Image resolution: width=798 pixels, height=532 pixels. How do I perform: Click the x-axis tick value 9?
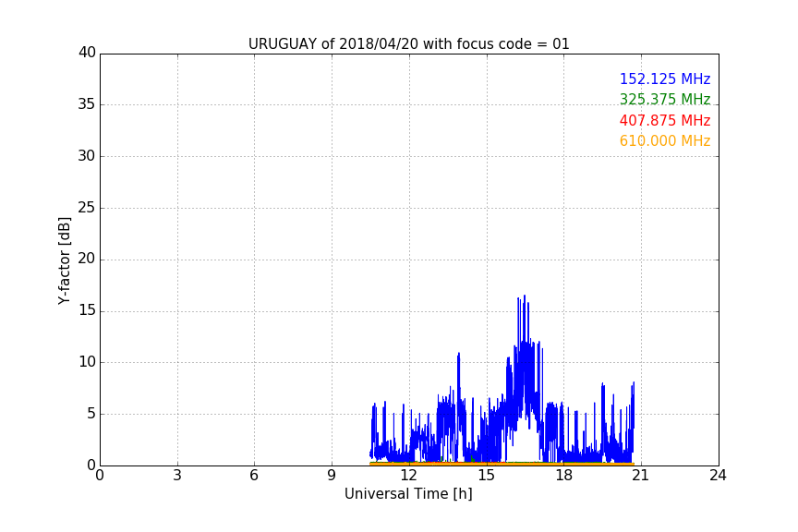point(332,476)
